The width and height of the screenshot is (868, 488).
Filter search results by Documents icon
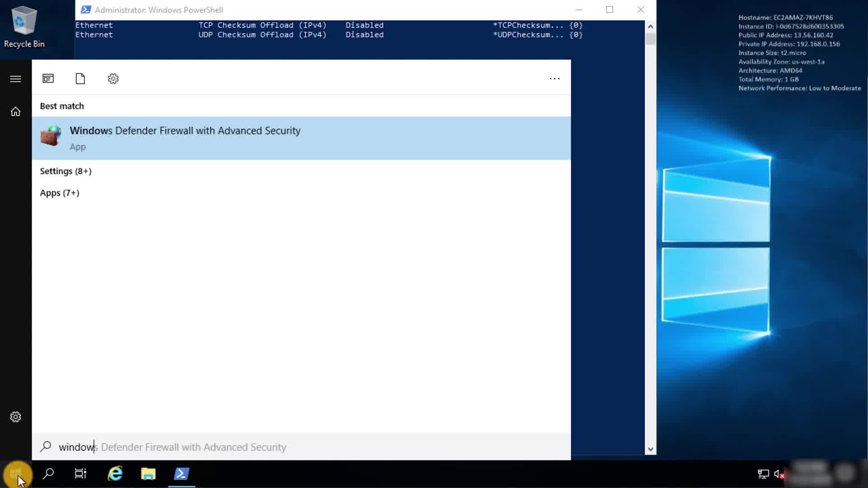(80, 79)
